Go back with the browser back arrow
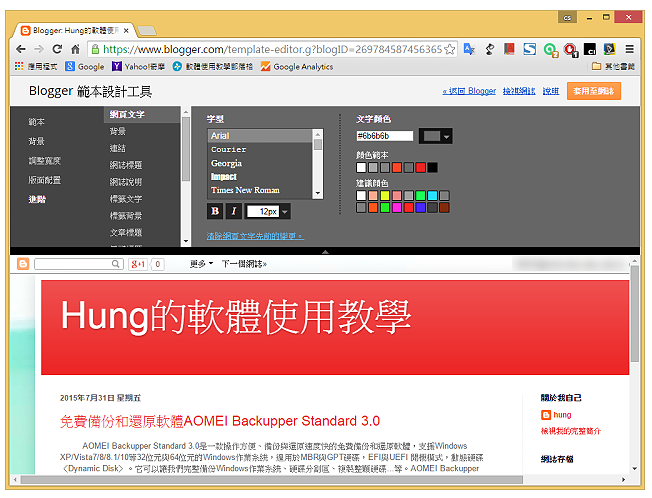 [x=21, y=49]
